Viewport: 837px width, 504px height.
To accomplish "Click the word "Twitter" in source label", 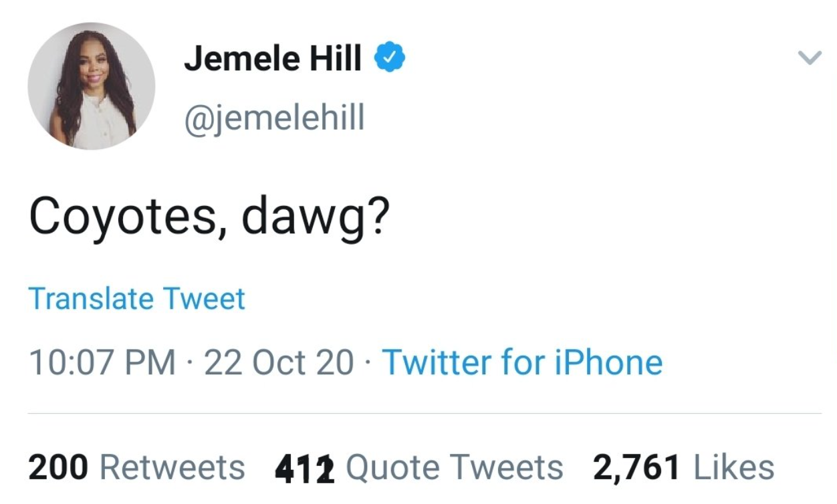I will pyautogui.click(x=432, y=362).
